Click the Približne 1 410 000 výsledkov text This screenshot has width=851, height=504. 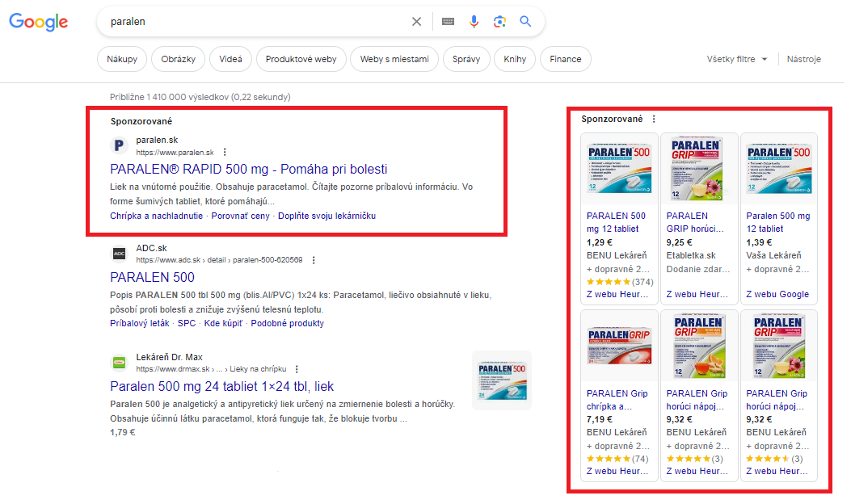(200, 97)
